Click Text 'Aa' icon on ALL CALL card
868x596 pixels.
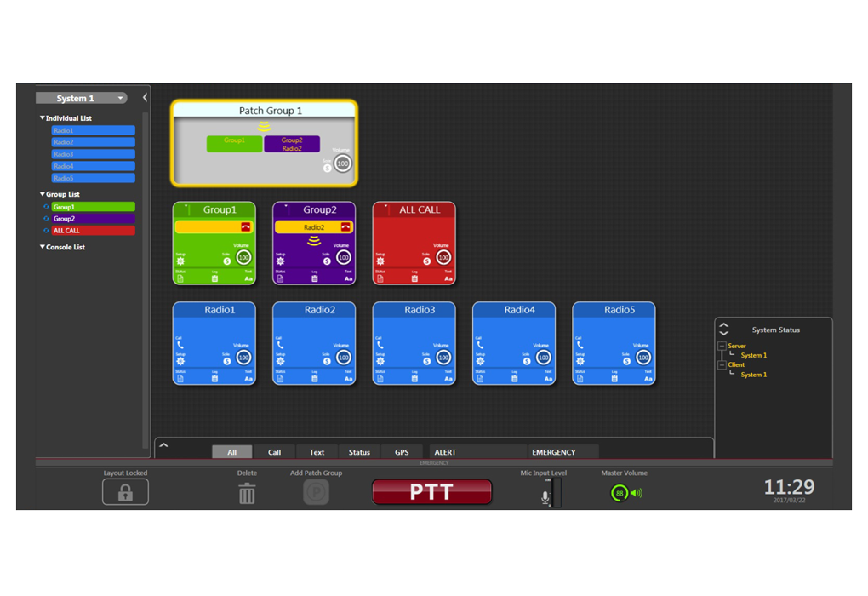(448, 278)
